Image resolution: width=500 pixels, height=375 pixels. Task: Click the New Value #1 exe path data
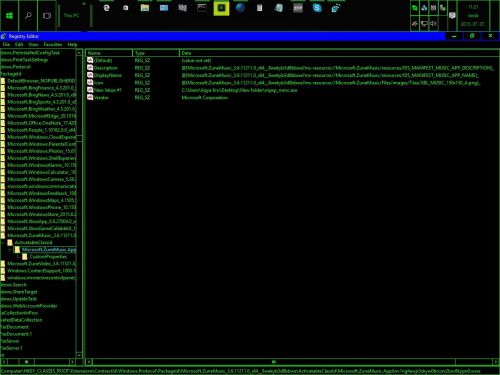[x=239, y=90]
